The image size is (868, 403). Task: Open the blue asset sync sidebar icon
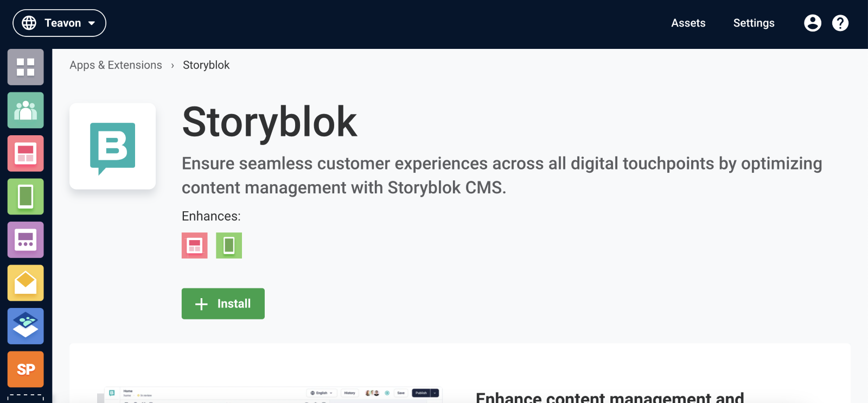pyautogui.click(x=25, y=326)
